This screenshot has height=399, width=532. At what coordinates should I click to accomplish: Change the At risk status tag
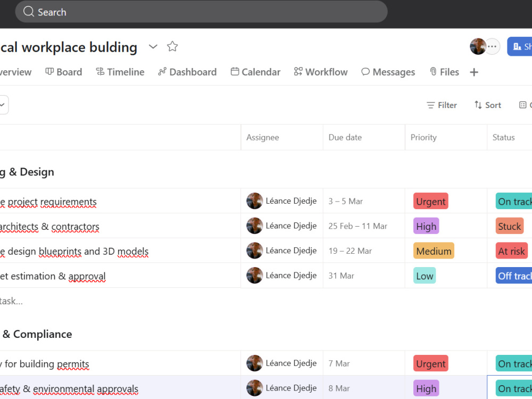tap(511, 251)
